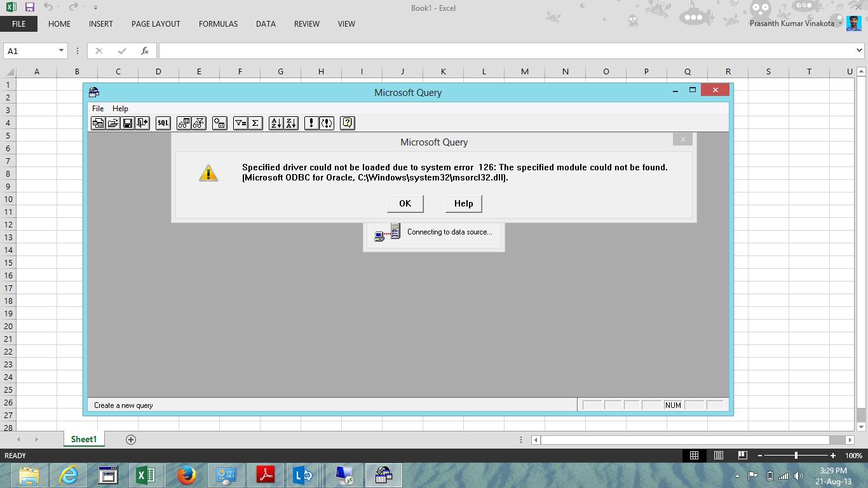Click column header T in Excel
Screen dimensions: 868x488
[809, 71]
